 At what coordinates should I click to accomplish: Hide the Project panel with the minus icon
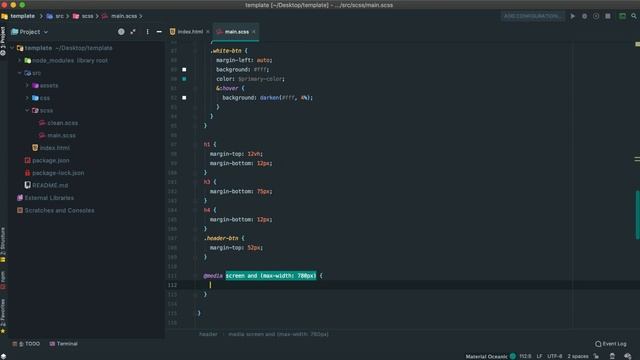point(159,31)
